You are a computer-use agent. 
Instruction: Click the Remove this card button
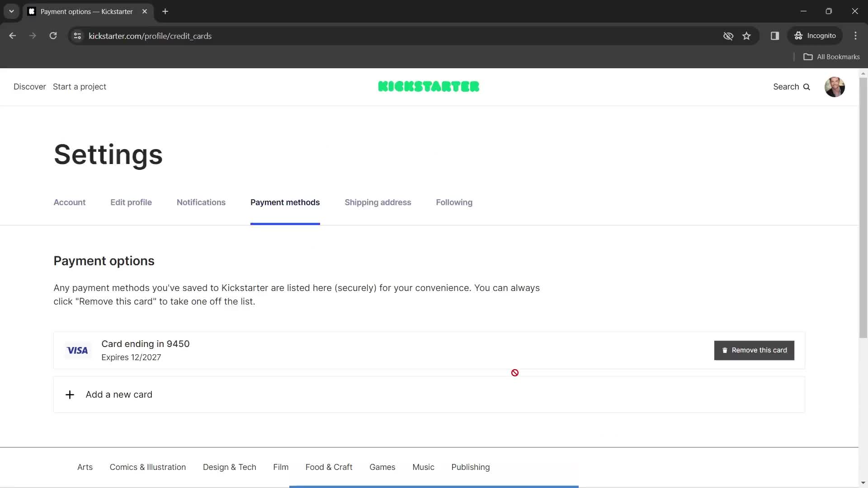pyautogui.click(x=755, y=350)
